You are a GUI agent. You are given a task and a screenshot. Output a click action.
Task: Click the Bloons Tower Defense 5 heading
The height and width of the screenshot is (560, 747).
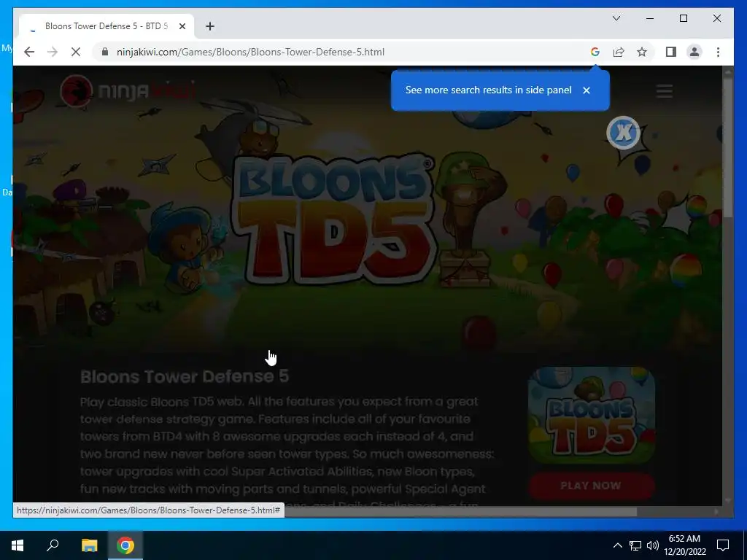(x=185, y=376)
